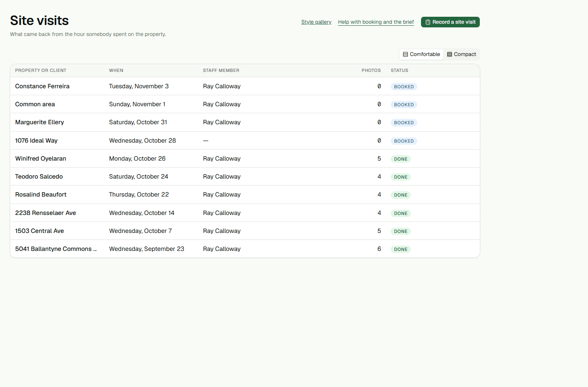588x387 pixels.
Task: Open the Style gallery link
Action: click(x=316, y=22)
